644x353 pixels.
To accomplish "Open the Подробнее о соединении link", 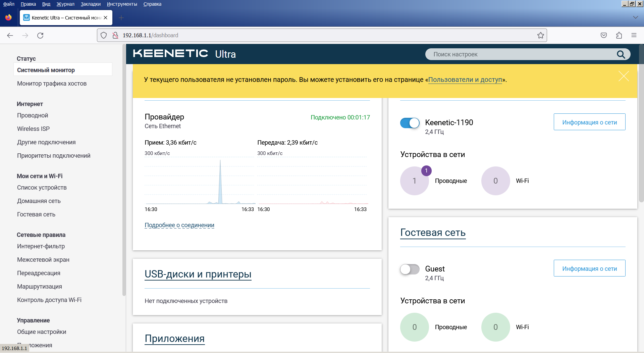I will click(x=179, y=225).
